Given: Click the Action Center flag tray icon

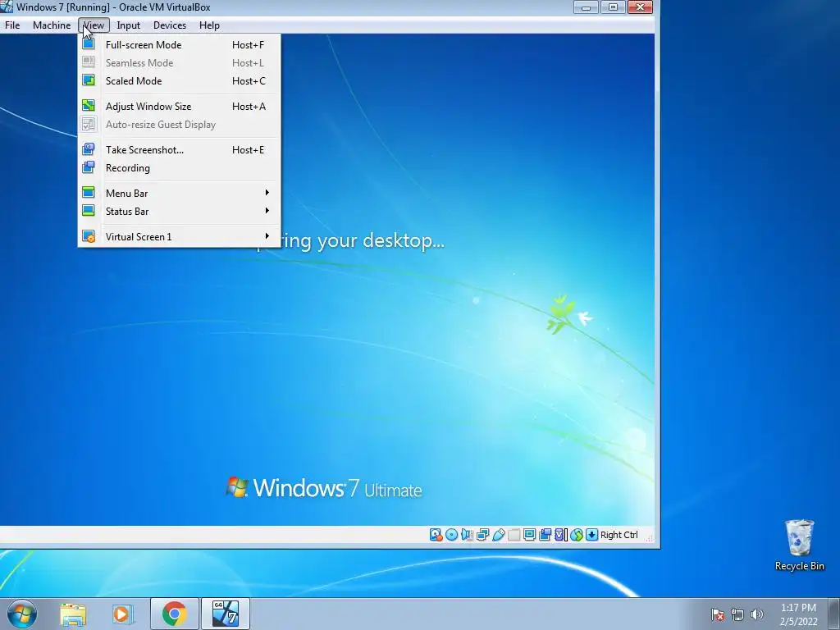Looking at the screenshot, I should coord(717,614).
